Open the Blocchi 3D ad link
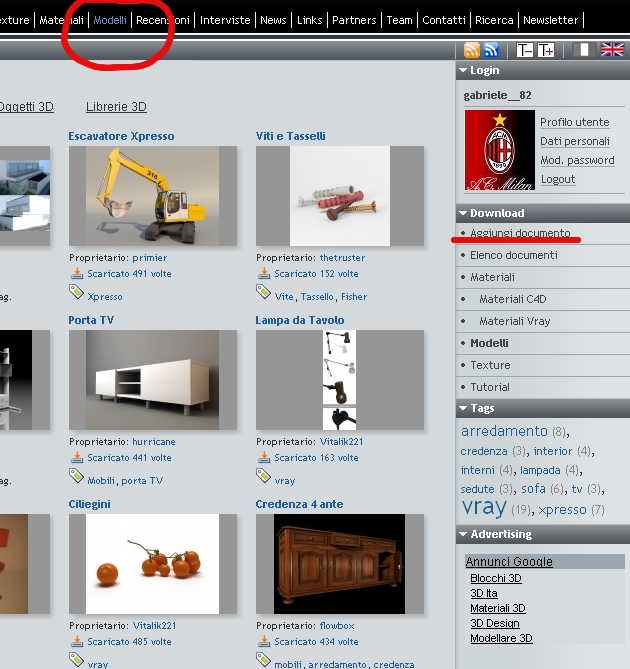 tap(496, 578)
